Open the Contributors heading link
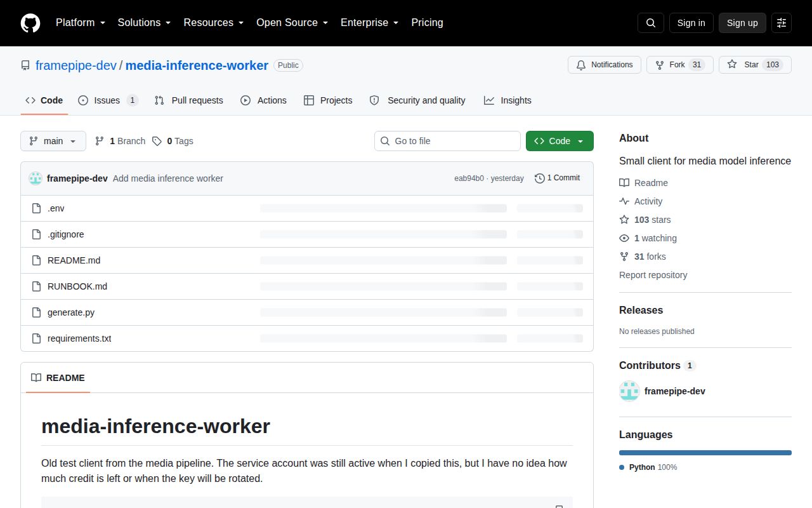The width and height of the screenshot is (812, 508). click(x=657, y=366)
